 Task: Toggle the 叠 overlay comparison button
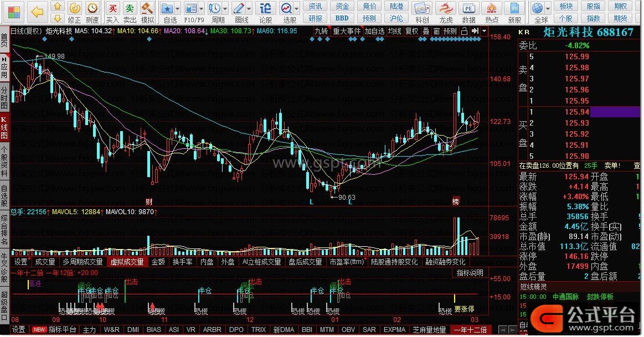(426, 31)
